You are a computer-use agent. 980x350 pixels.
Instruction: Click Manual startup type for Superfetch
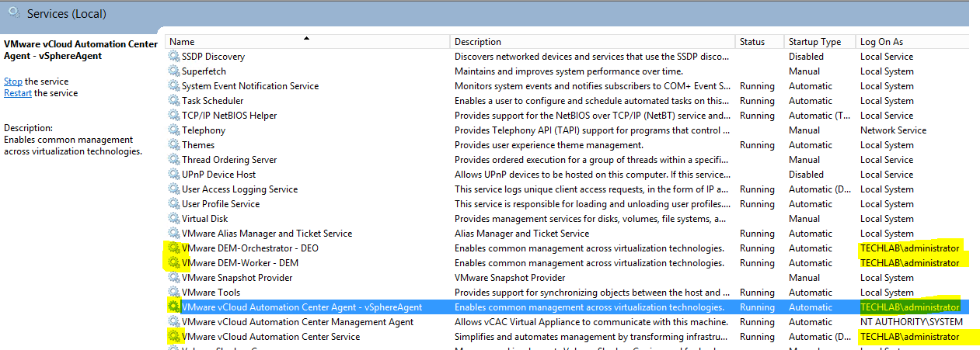(x=804, y=71)
